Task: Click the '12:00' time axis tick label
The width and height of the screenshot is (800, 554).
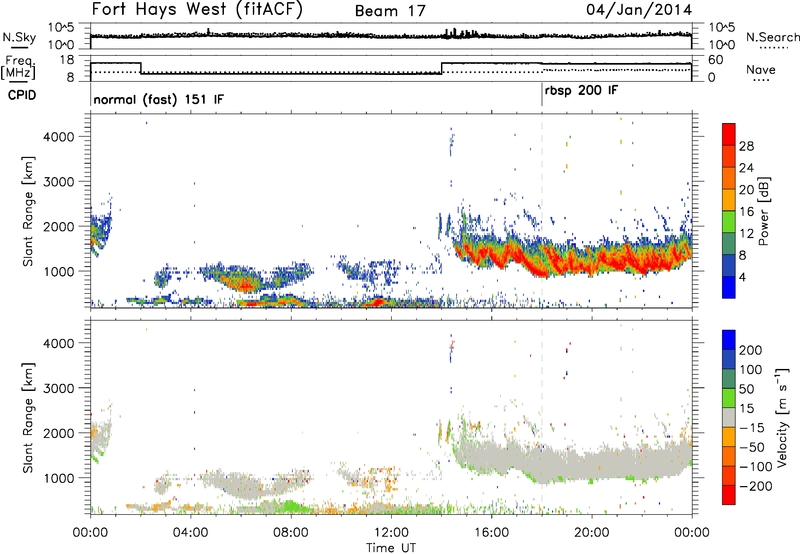Action: (x=391, y=533)
